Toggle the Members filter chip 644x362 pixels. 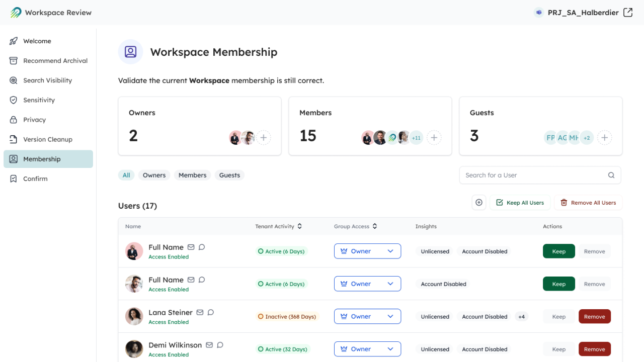pos(192,175)
